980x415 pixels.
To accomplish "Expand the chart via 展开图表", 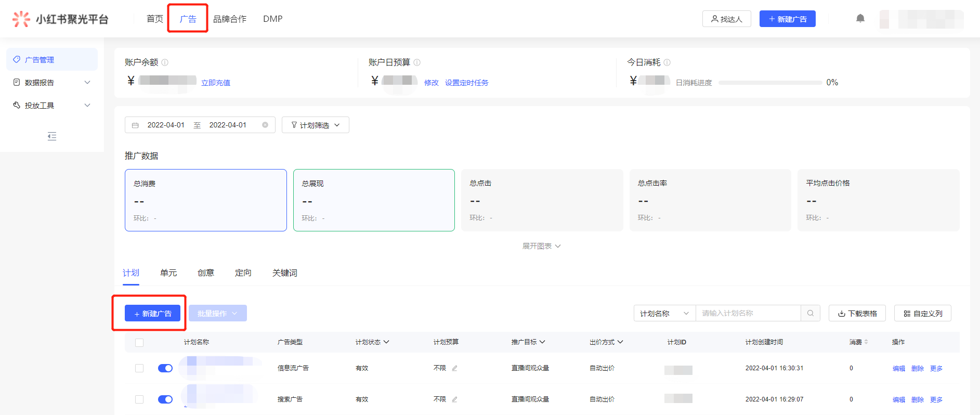I will (x=541, y=246).
